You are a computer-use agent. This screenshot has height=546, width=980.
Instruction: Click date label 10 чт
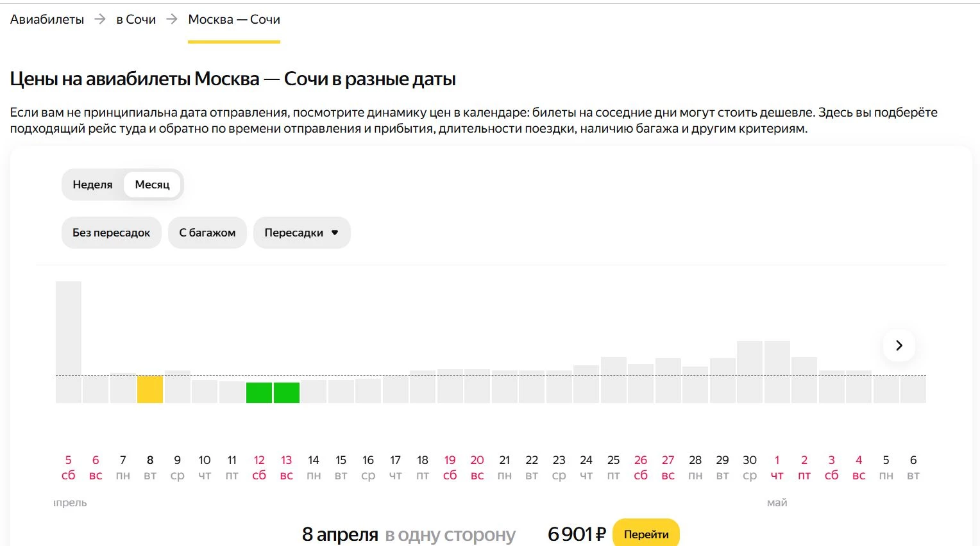(x=205, y=468)
